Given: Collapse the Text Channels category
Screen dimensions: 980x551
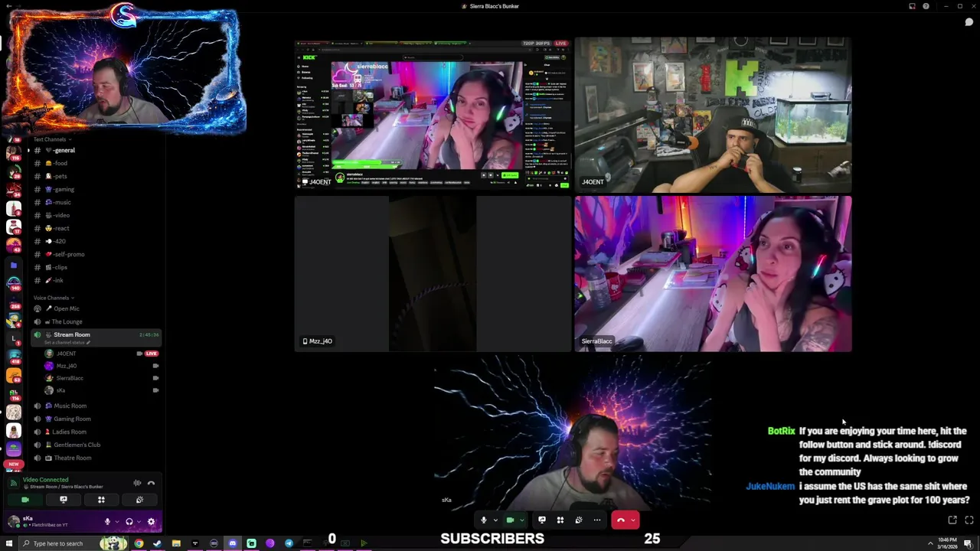Looking at the screenshot, I should coord(52,139).
